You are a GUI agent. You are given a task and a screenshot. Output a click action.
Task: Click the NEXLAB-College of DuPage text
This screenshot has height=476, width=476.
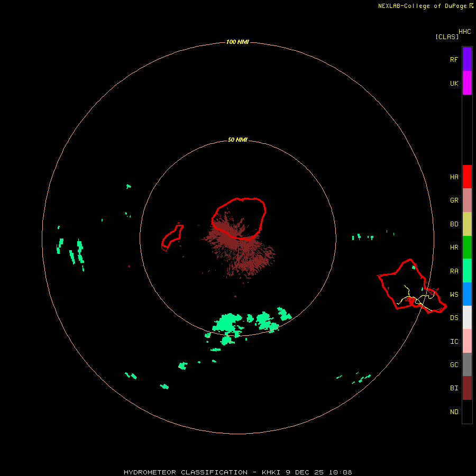click(422, 6)
